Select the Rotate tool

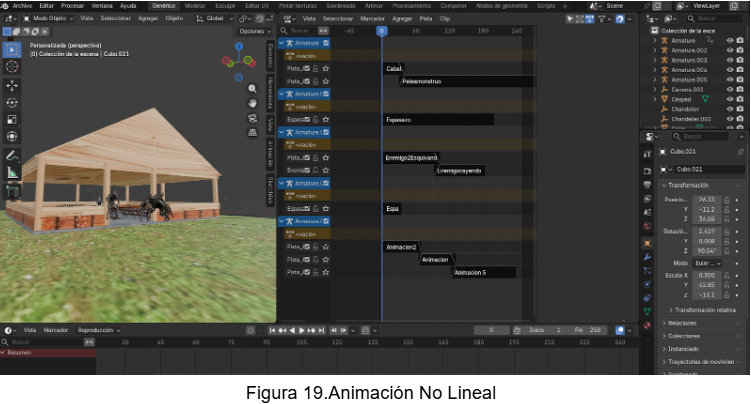pos(12,102)
